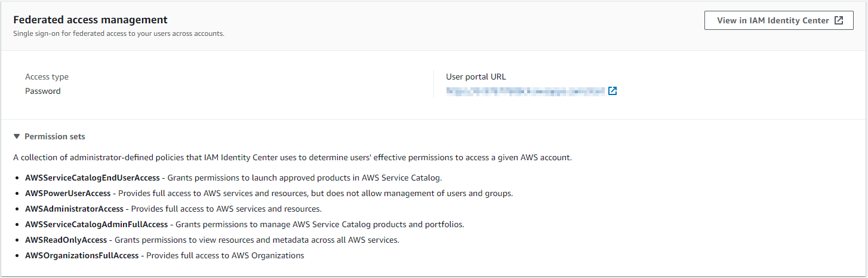The image size is (868, 278).
Task: Click the view resources and metadata description
Action: tap(257, 240)
